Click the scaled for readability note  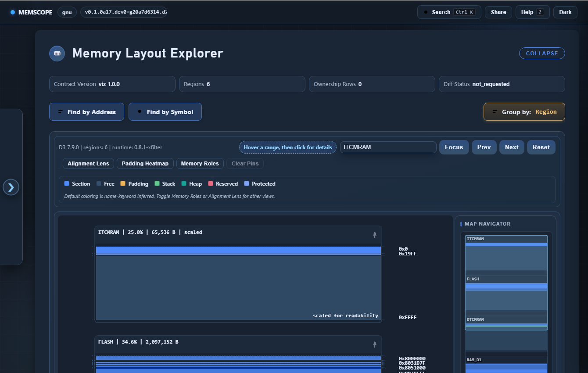click(345, 316)
